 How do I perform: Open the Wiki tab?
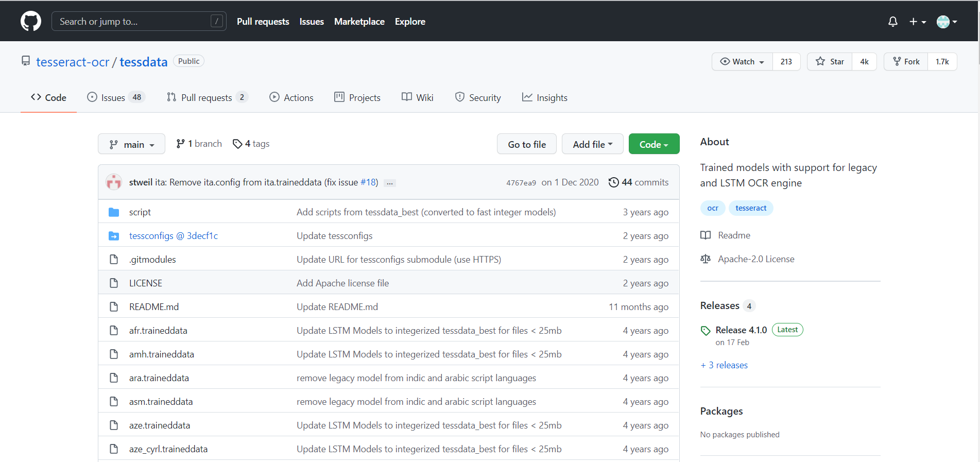pos(418,97)
